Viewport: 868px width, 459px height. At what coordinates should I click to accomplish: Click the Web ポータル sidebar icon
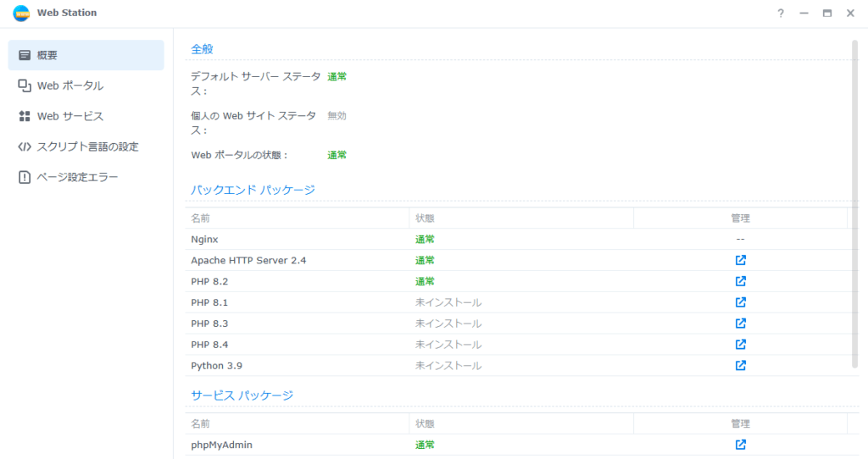25,86
